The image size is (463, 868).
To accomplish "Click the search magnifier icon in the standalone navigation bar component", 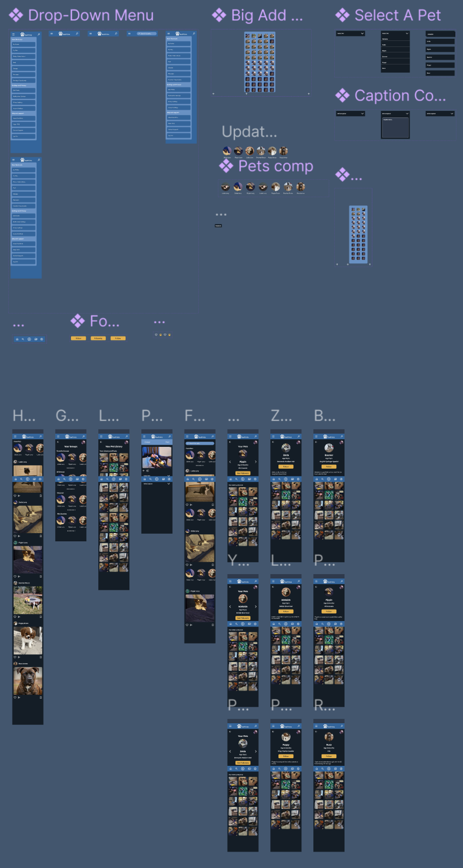I will click(23, 339).
